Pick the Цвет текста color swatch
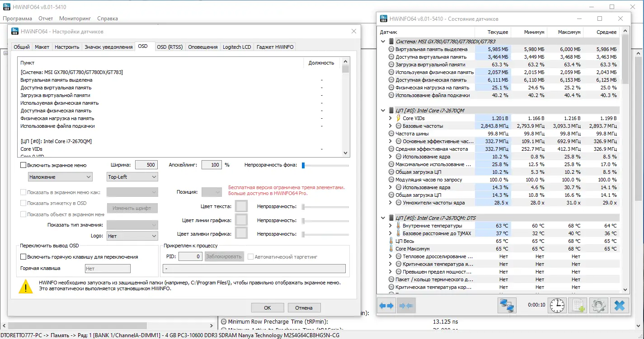644x339 pixels. (241, 206)
